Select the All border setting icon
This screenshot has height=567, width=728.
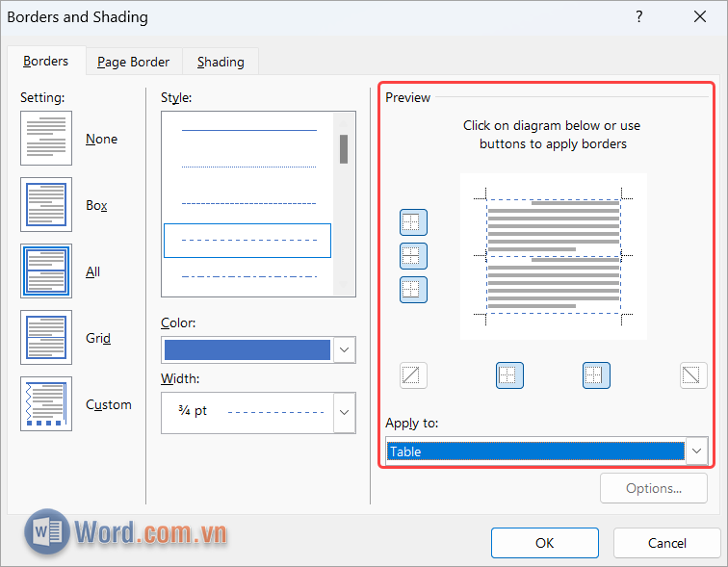46,271
